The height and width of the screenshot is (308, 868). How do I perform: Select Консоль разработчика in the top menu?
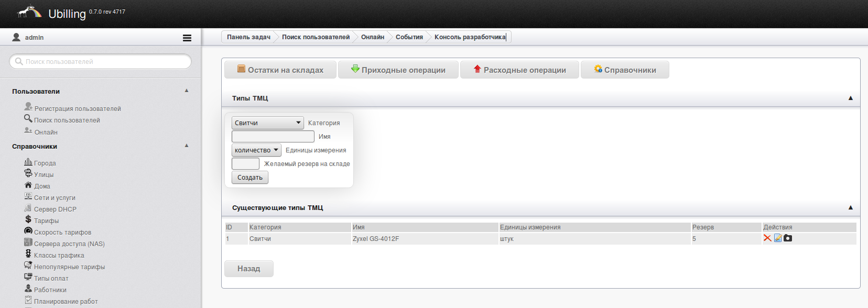coord(470,37)
